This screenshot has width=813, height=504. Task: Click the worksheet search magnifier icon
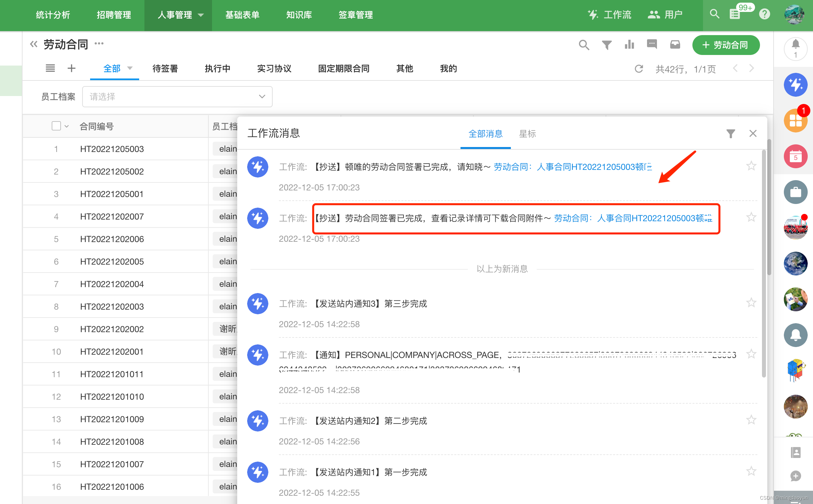pyautogui.click(x=583, y=45)
